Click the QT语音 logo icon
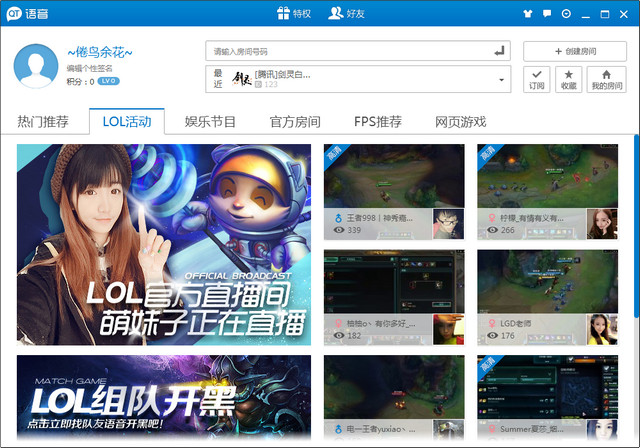Viewport: 640px width, 448px height. [14, 13]
